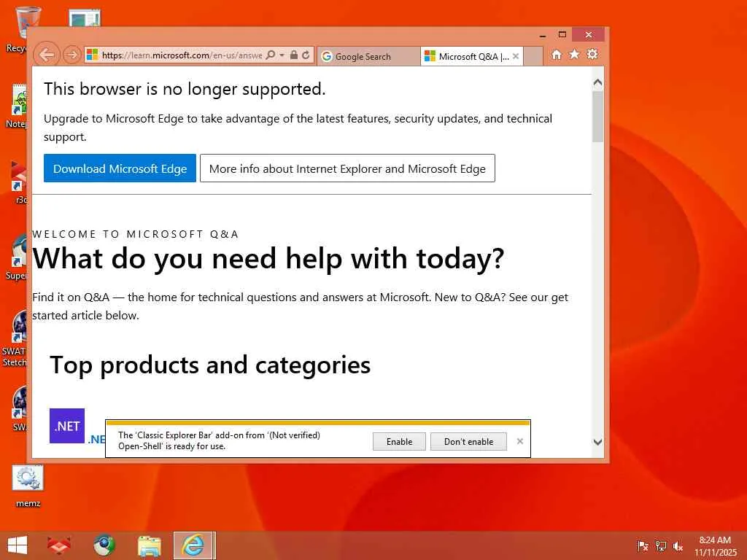
Task: Open the Action Center flag tray icon
Action: click(x=643, y=545)
